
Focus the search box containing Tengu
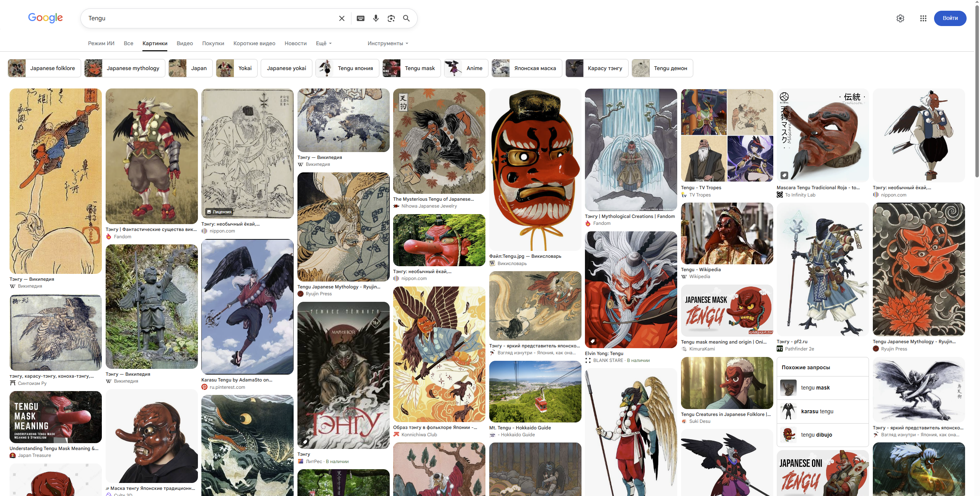click(211, 18)
